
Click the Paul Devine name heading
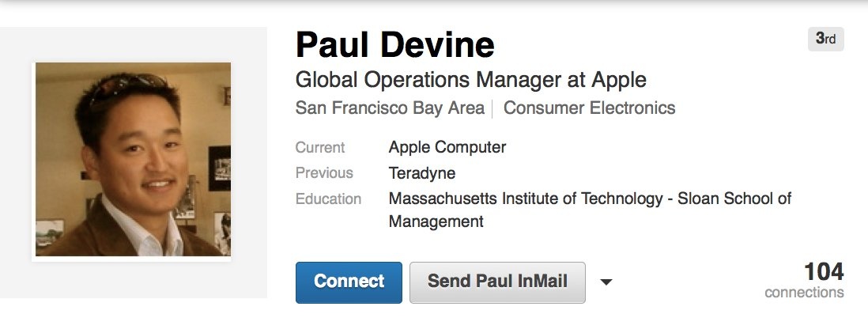(394, 44)
